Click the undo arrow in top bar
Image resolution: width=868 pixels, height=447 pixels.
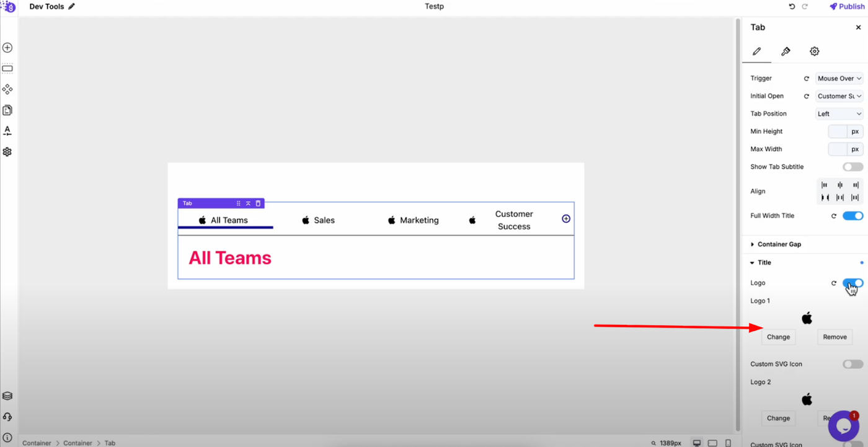(792, 7)
